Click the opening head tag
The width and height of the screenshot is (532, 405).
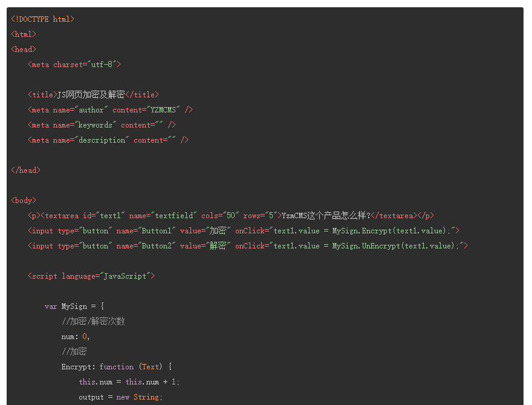coord(24,50)
